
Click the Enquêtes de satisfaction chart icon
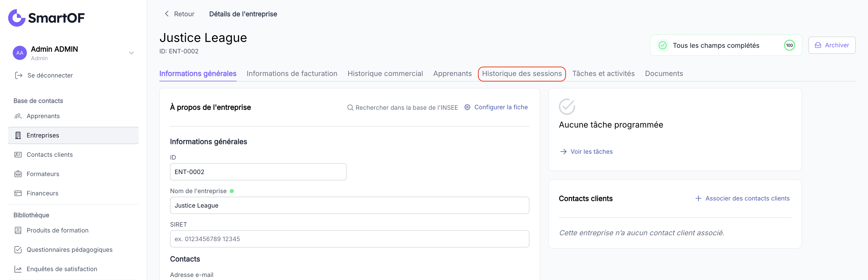click(x=18, y=269)
